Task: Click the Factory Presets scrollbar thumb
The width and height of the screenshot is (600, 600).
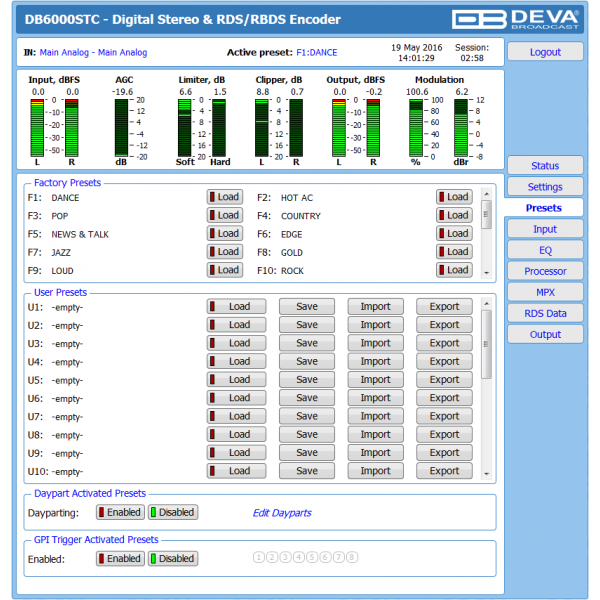Action: (486, 214)
